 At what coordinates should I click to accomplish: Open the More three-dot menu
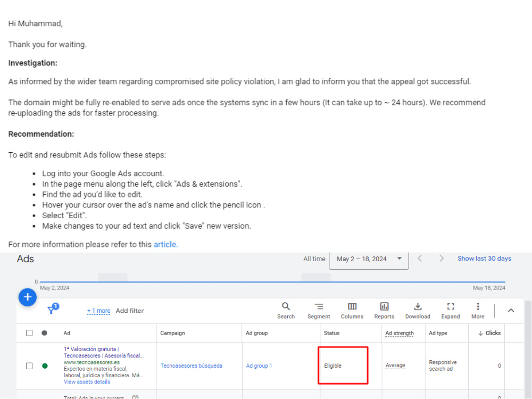(x=478, y=311)
